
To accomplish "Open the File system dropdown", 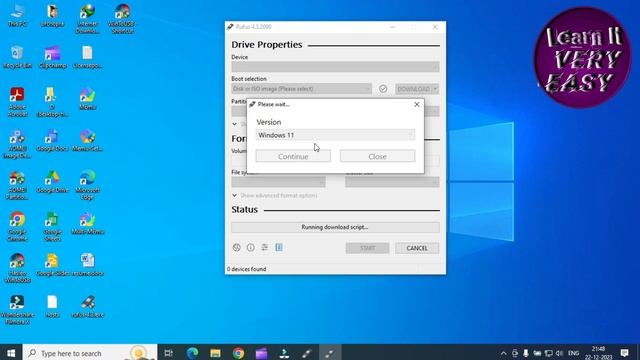I will pyautogui.click(x=278, y=182).
